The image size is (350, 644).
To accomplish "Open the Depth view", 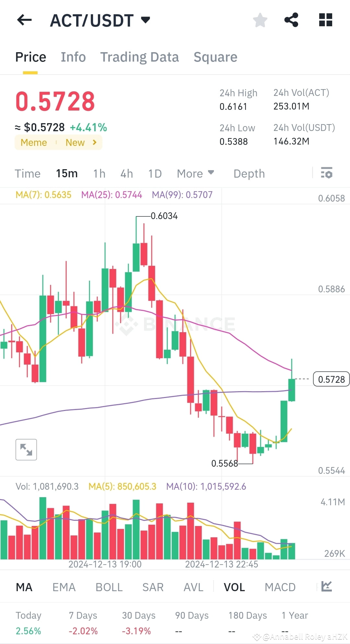I will pyautogui.click(x=249, y=174).
